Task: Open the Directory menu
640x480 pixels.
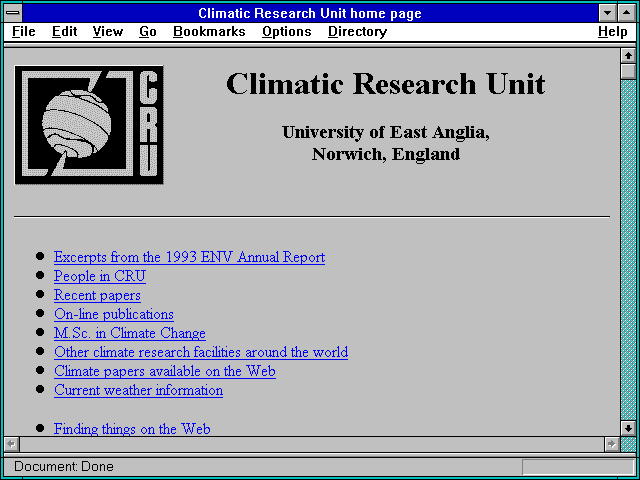Action: (357, 32)
